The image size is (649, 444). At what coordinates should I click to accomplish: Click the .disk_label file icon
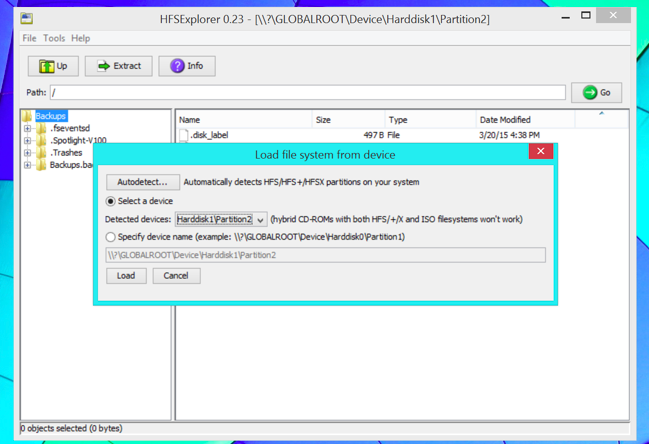pyautogui.click(x=183, y=135)
